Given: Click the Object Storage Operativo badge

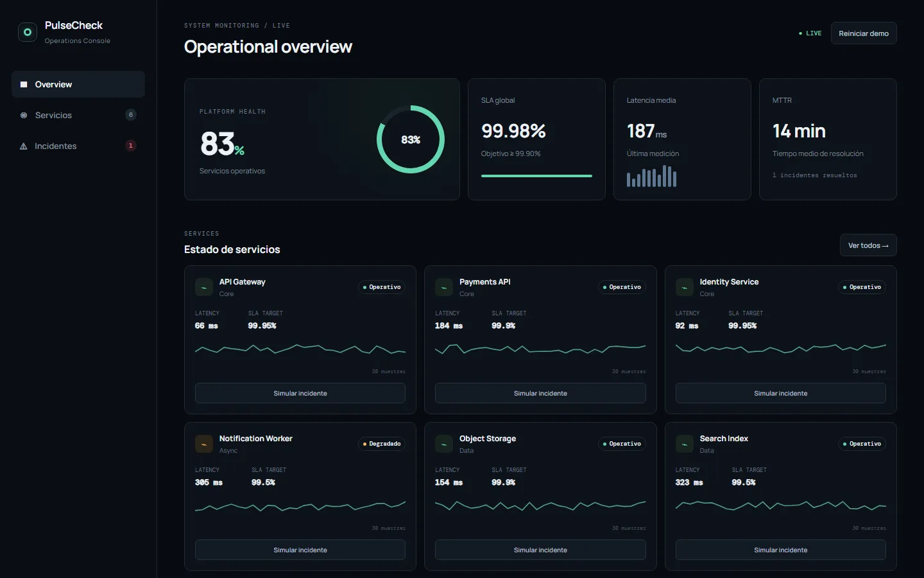Looking at the screenshot, I should [622, 444].
